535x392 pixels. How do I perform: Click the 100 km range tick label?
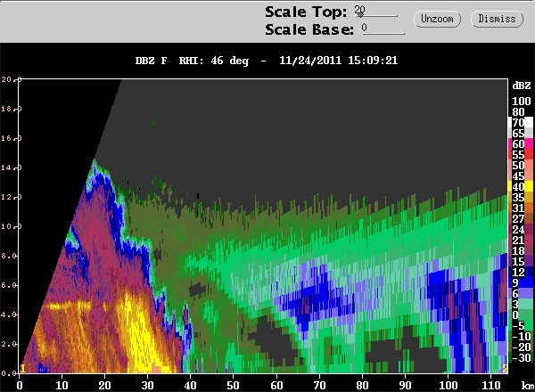448,385
